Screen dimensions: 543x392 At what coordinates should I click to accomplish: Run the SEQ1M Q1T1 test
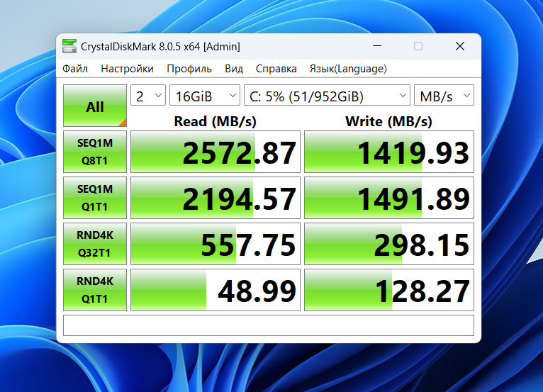pyautogui.click(x=95, y=198)
